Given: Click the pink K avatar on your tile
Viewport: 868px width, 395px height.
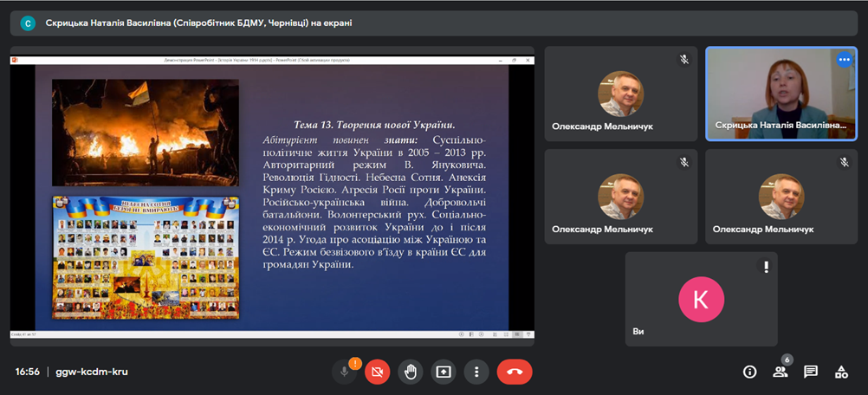Looking at the screenshot, I should [701, 300].
